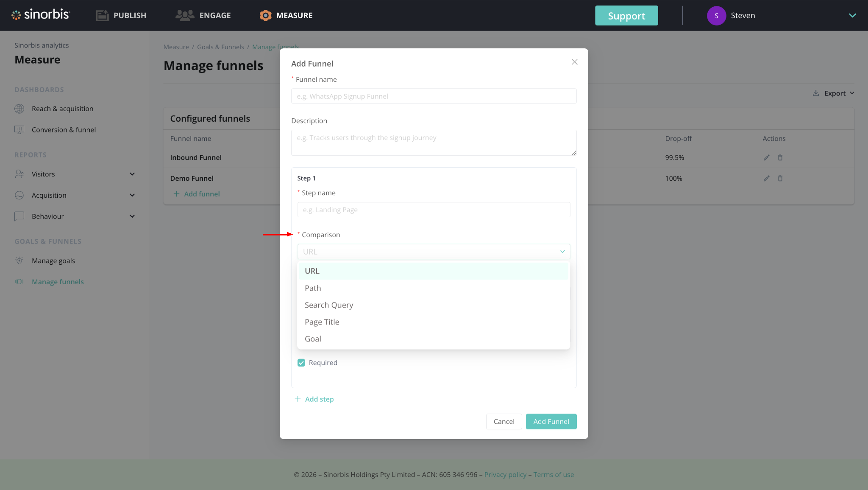Go to Manage goals
The image size is (868, 490).
tap(53, 260)
